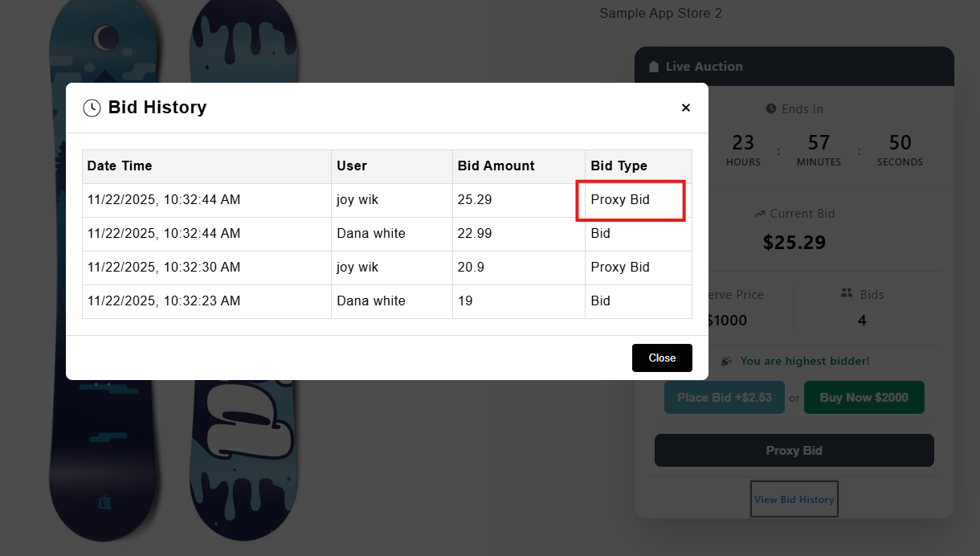Select the Date Time column header
Screen dimensions: 980x556
[120, 166]
